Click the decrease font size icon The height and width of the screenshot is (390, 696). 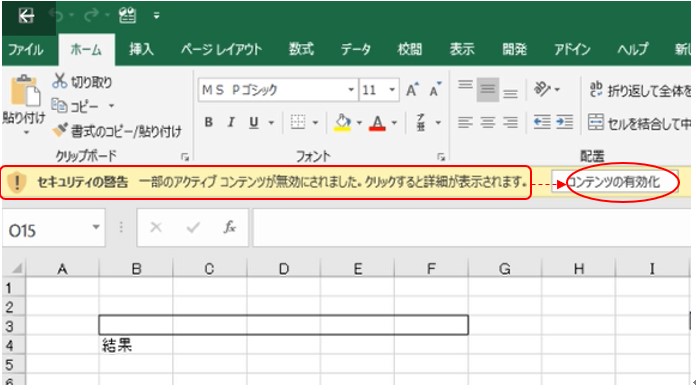tap(435, 90)
